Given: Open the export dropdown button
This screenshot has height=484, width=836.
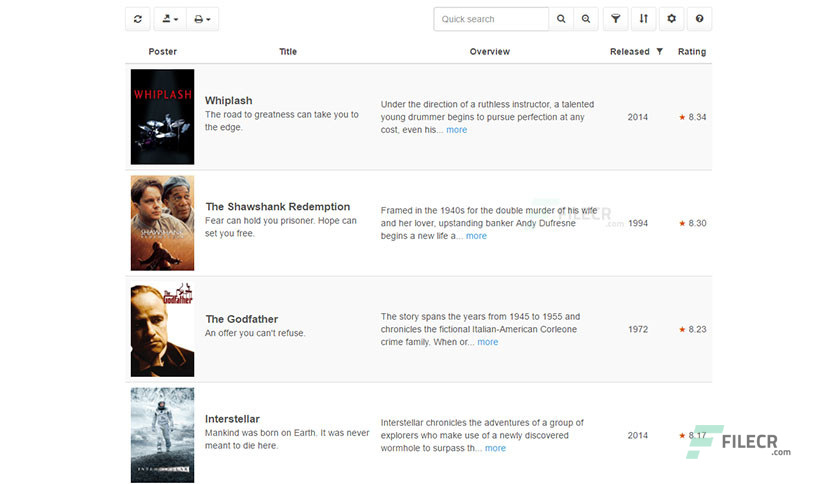Looking at the screenshot, I should coord(170,19).
